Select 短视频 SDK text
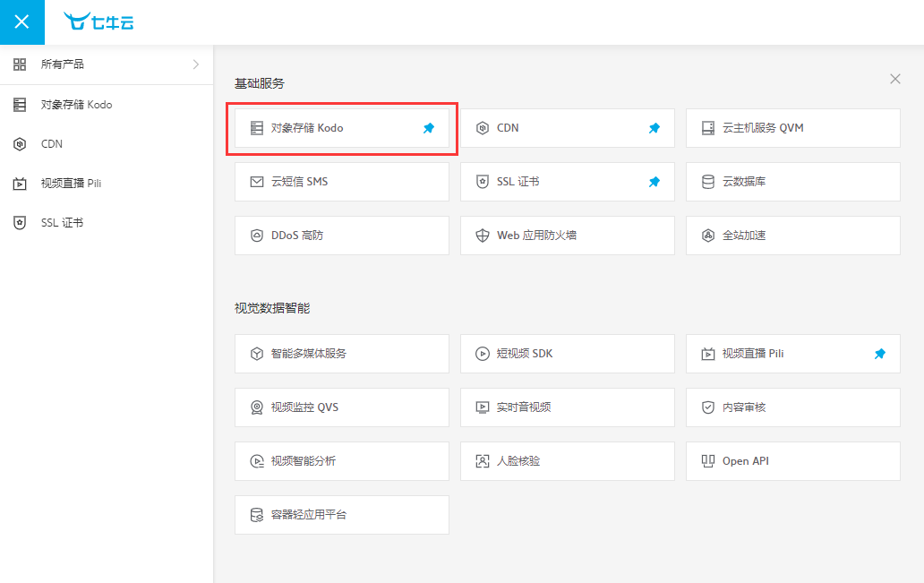 [525, 354]
